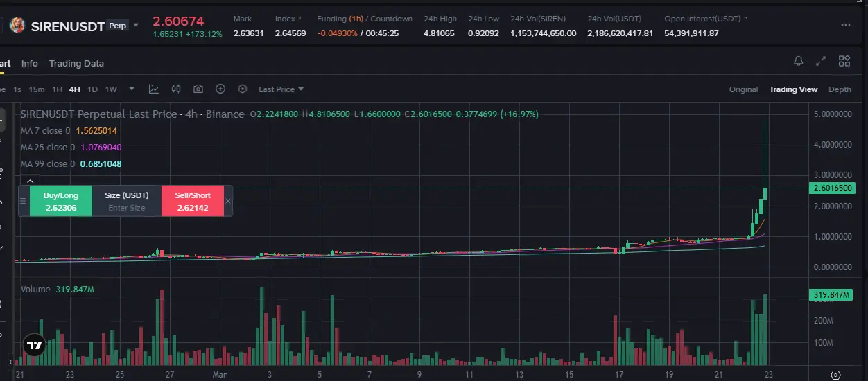Expand chart to fullscreen with arrows icon

click(822, 61)
